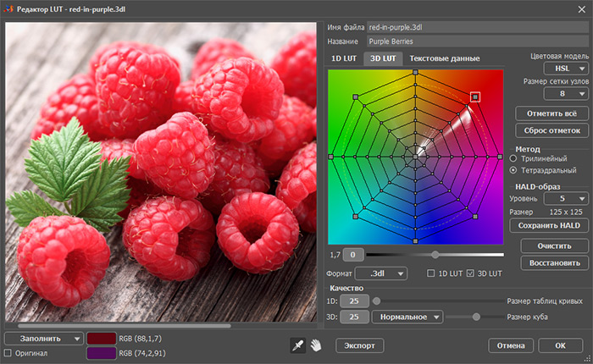Open the HSL color model dropdown
The width and height of the screenshot is (593, 364).
pos(566,69)
